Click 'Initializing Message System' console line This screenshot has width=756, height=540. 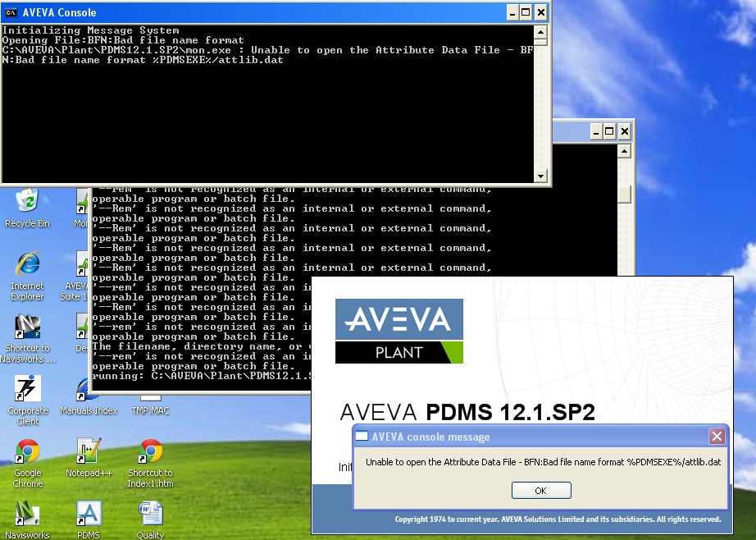[x=91, y=30]
